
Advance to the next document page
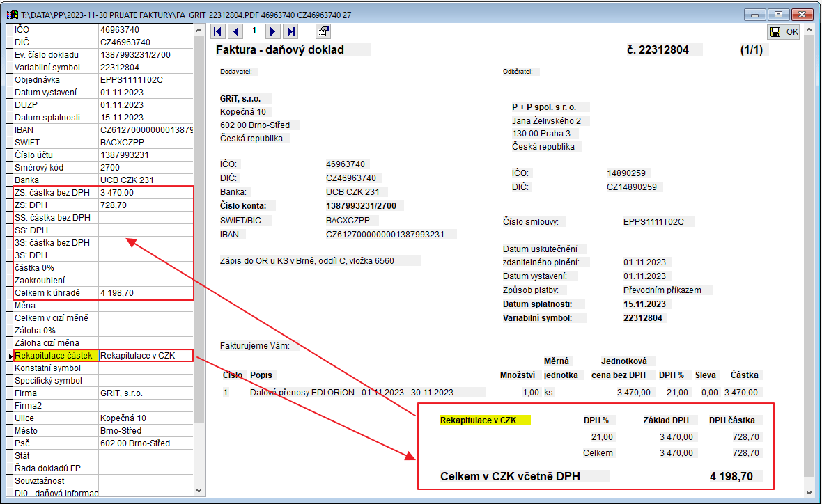[272, 31]
